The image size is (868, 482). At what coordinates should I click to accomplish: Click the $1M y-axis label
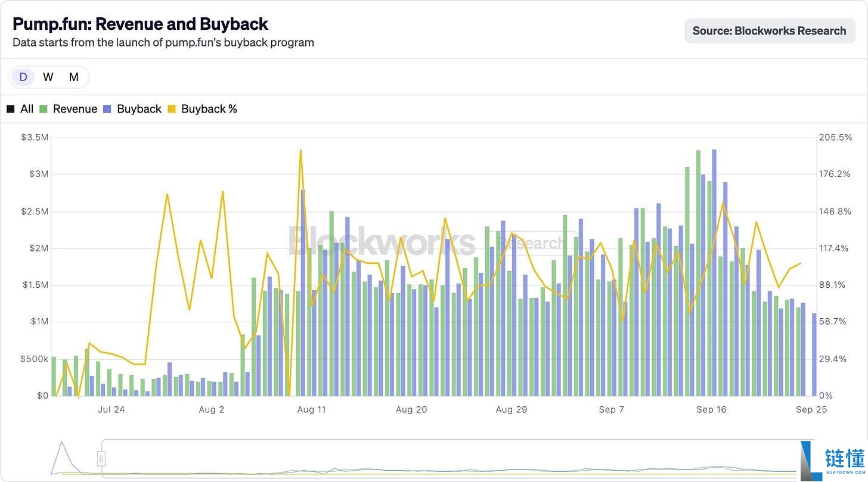38,322
